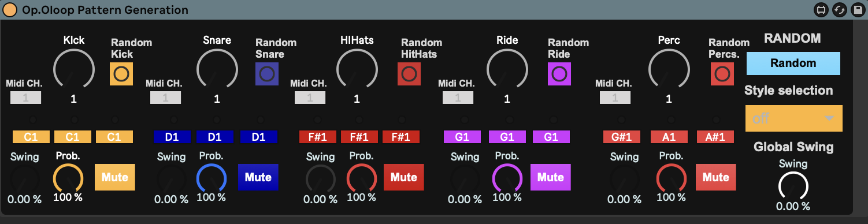Click the first G1 note box for Ride
Image resolution: width=868 pixels, height=224 pixels.
click(462, 137)
